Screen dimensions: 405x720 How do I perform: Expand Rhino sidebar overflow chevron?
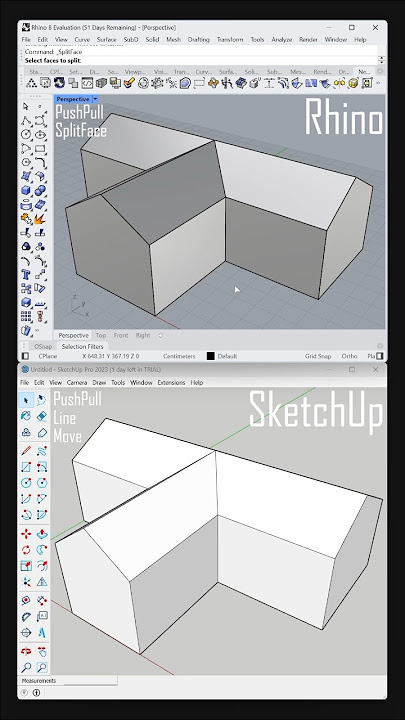(37, 330)
